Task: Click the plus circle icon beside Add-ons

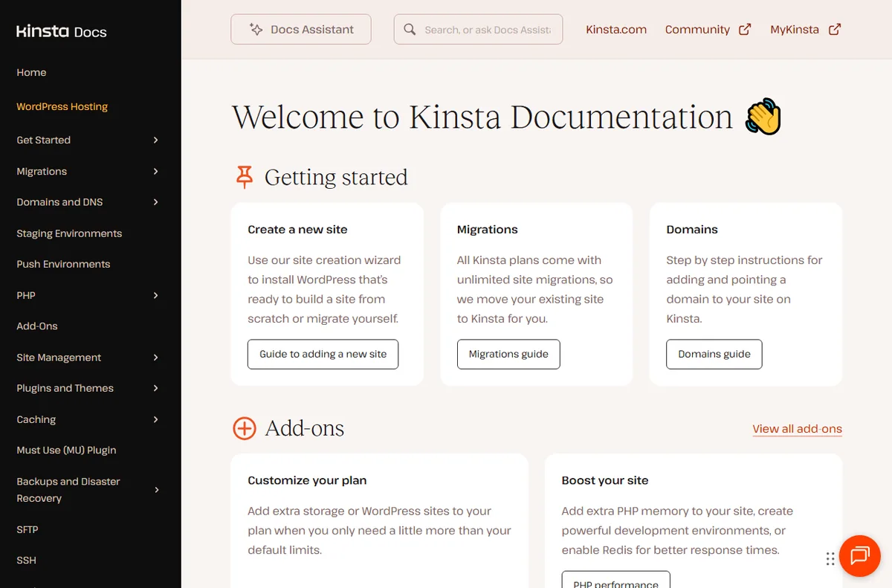Action: [245, 428]
